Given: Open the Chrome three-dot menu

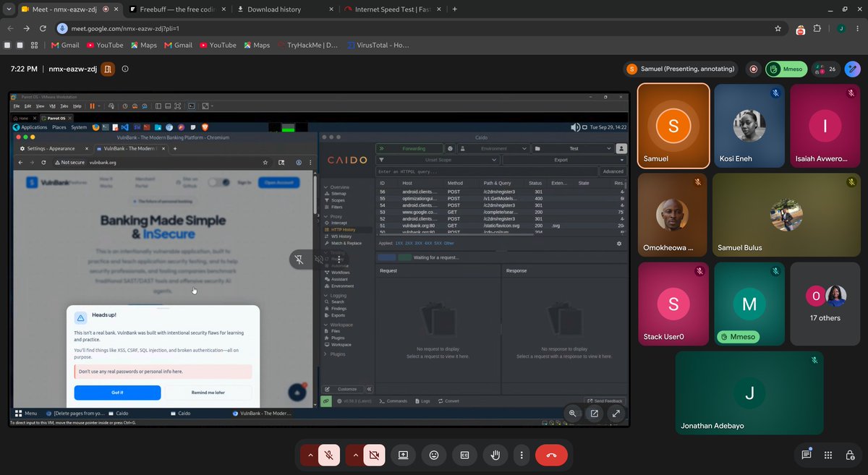Looking at the screenshot, I should pyautogui.click(x=858, y=29).
